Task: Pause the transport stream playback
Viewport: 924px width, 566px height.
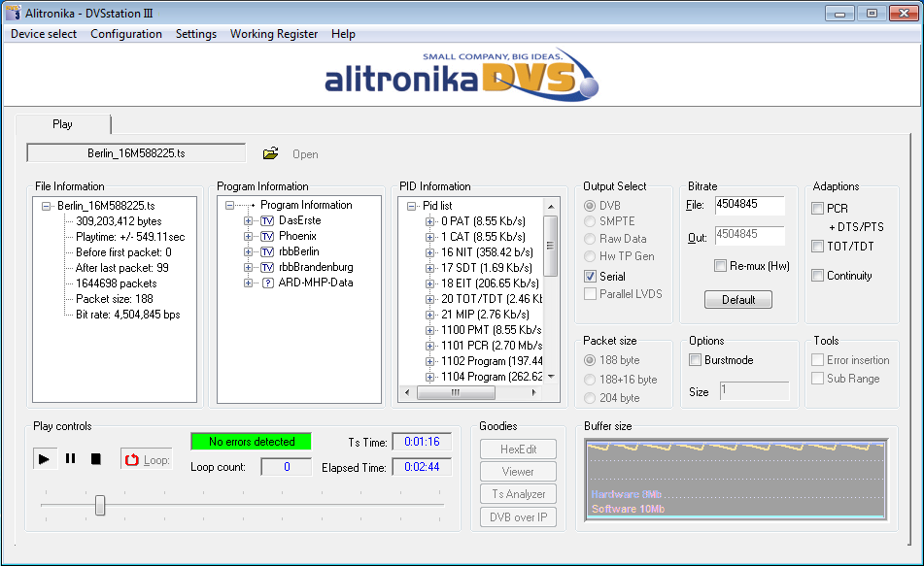Action: coord(70,459)
